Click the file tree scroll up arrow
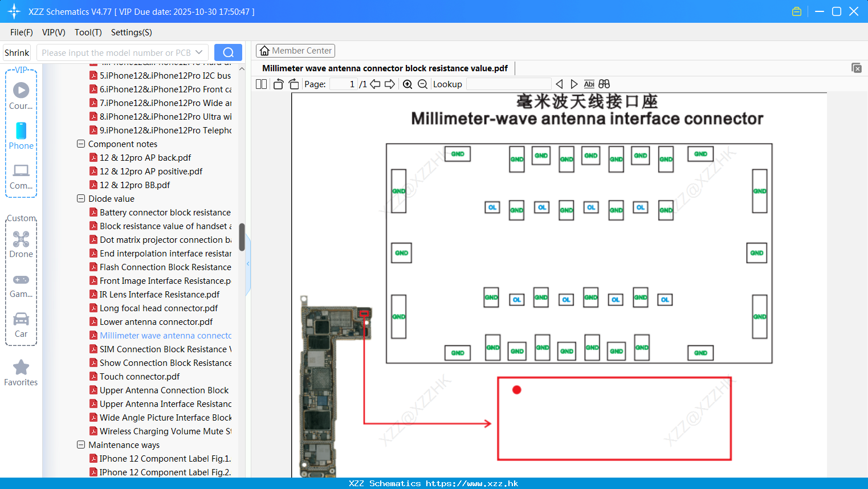The height and width of the screenshot is (489, 868). (x=242, y=68)
